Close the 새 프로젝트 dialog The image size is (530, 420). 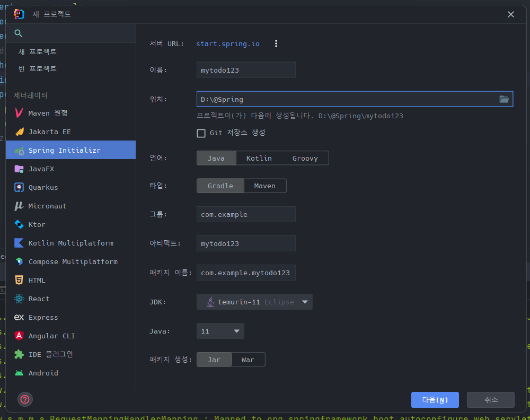point(511,14)
